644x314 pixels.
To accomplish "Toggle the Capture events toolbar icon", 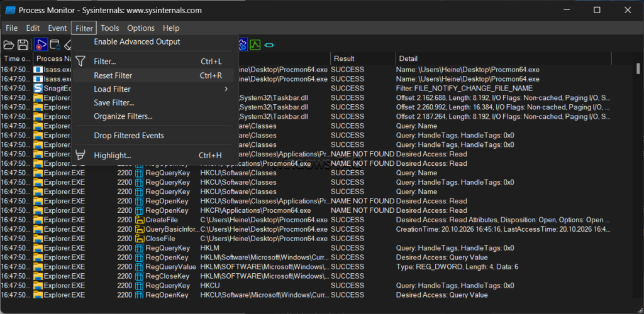I will [x=41, y=45].
